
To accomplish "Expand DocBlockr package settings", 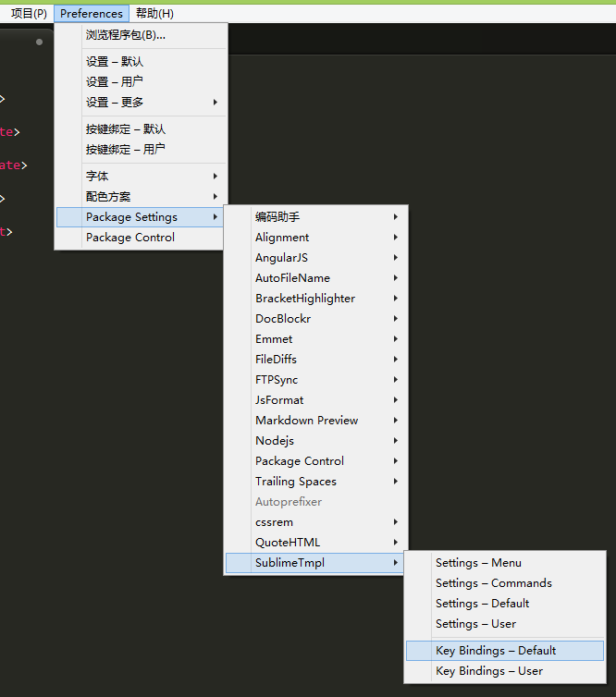I will 315,319.
